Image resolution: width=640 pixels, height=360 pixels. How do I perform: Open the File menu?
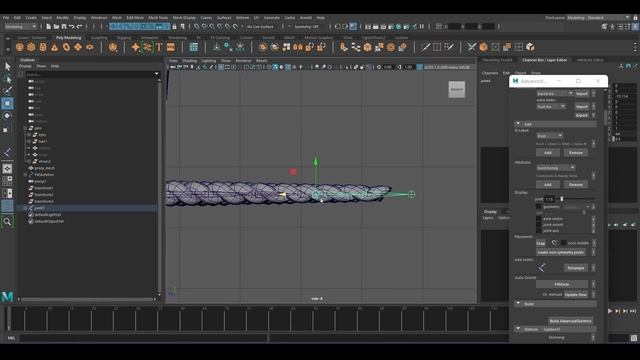coord(6,18)
